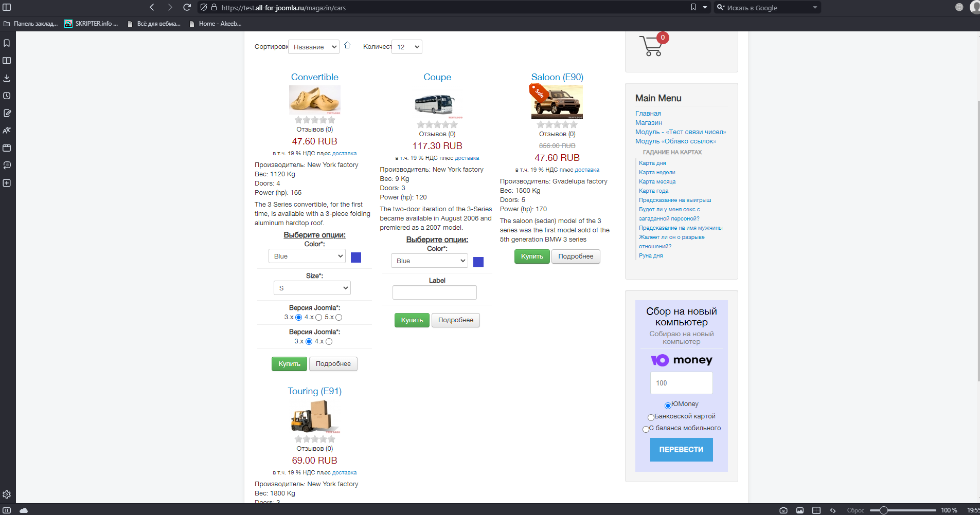Select Joomla version 5.x for Convertible
Viewport: 980px width, 515px height.
339,318
